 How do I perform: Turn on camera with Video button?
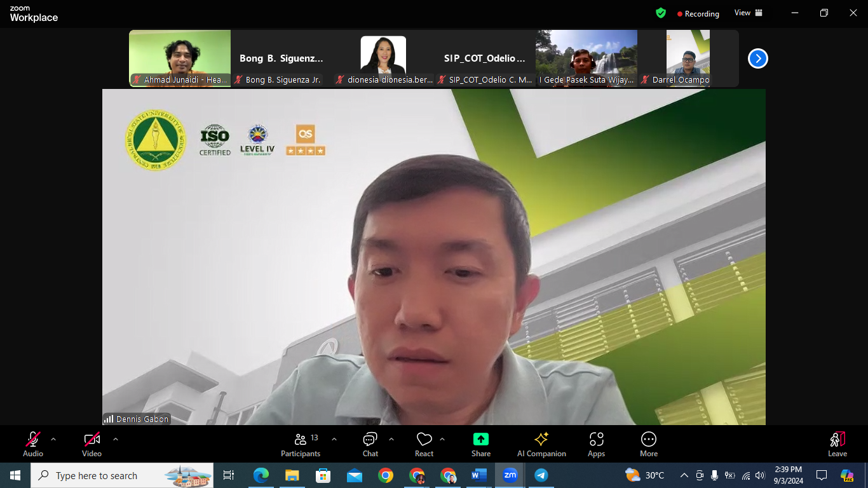pyautogui.click(x=92, y=444)
